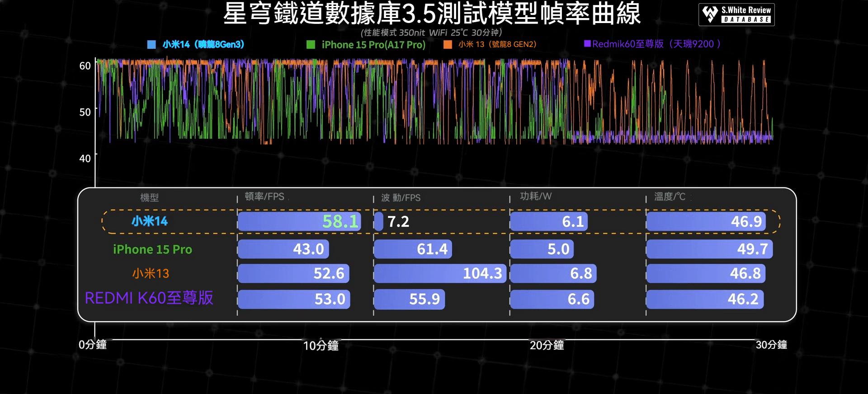
Task: Click the 5.0 power bar for iPhone 15 Pro
Action: (x=542, y=249)
